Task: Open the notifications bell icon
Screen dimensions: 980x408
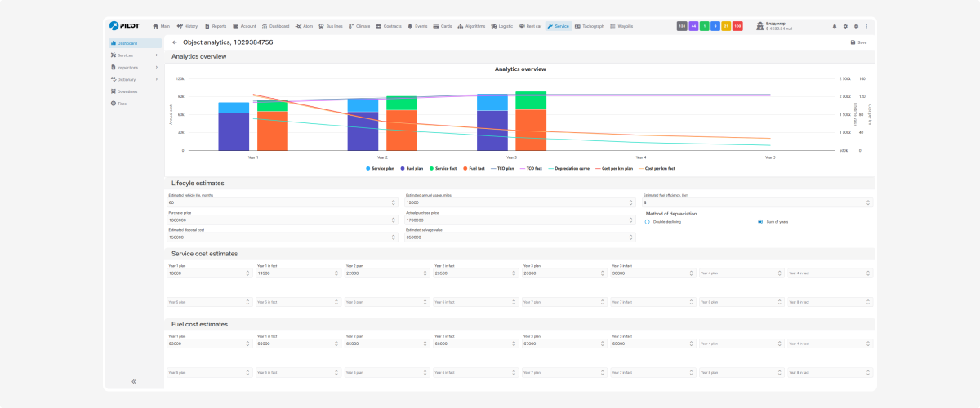Action: [835, 26]
